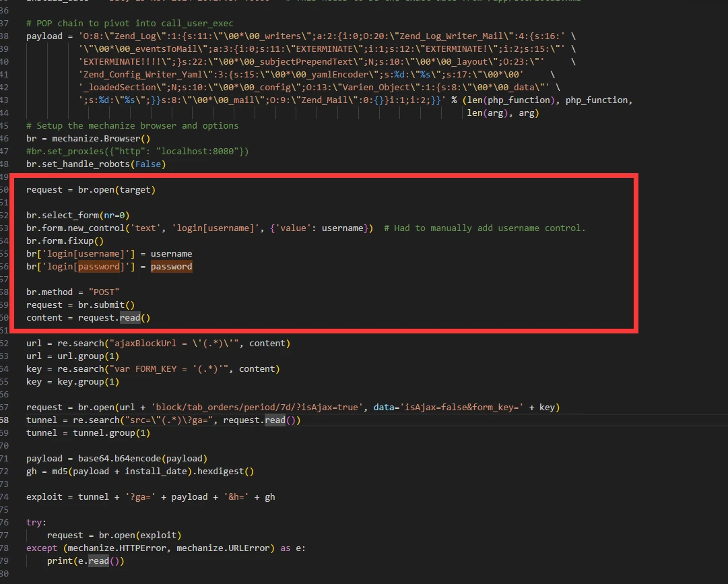Click the comment '# POP chain to pivot into call_user_exec'
The image size is (728, 584).
coord(130,23)
